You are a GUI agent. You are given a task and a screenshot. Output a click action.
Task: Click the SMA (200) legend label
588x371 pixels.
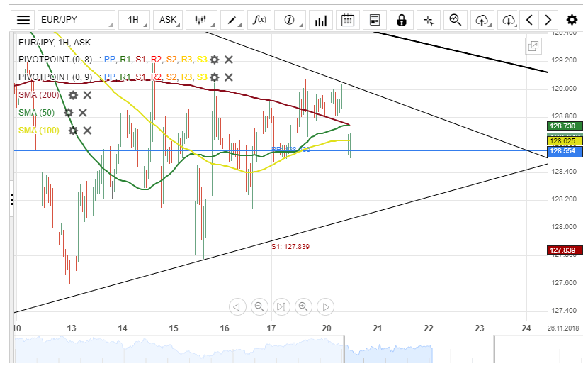39,95
